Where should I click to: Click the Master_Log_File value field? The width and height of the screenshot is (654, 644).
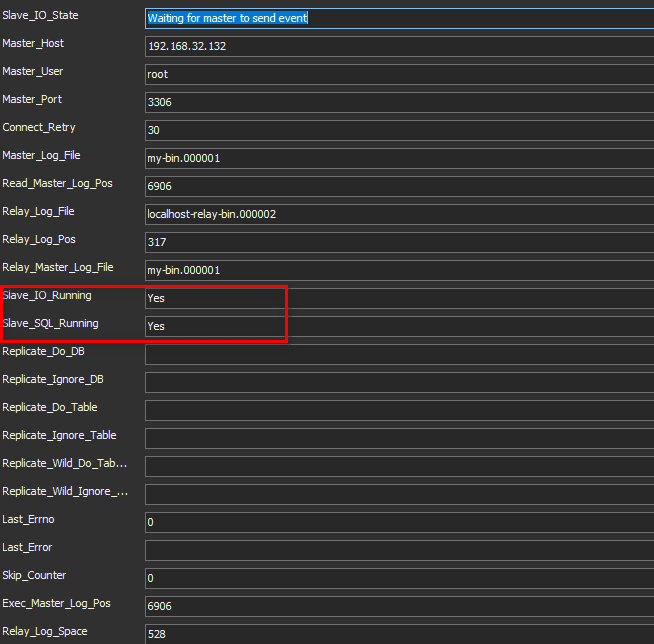[x=398, y=158]
